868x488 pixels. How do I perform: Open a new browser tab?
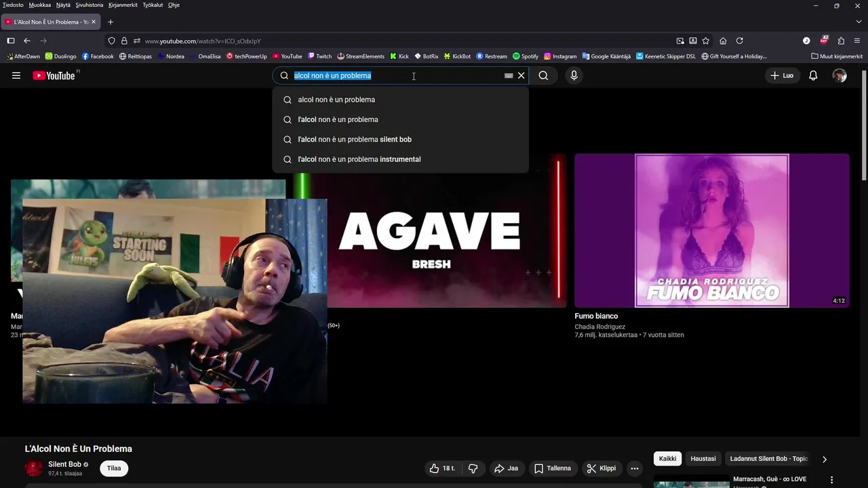(x=111, y=22)
